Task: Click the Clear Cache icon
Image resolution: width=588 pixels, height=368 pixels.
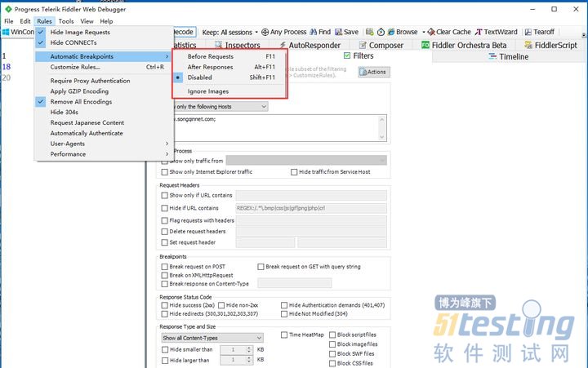Action: [x=431, y=32]
